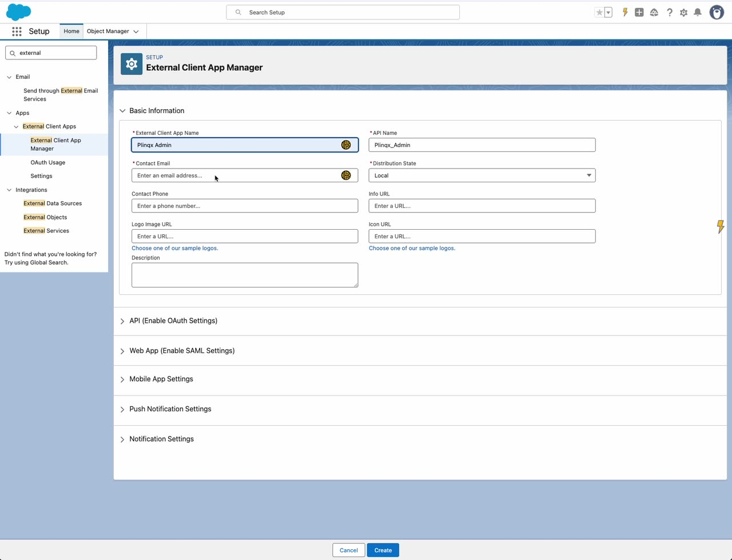Open Settings under External Client Apps
The width and height of the screenshot is (732, 560).
click(41, 176)
